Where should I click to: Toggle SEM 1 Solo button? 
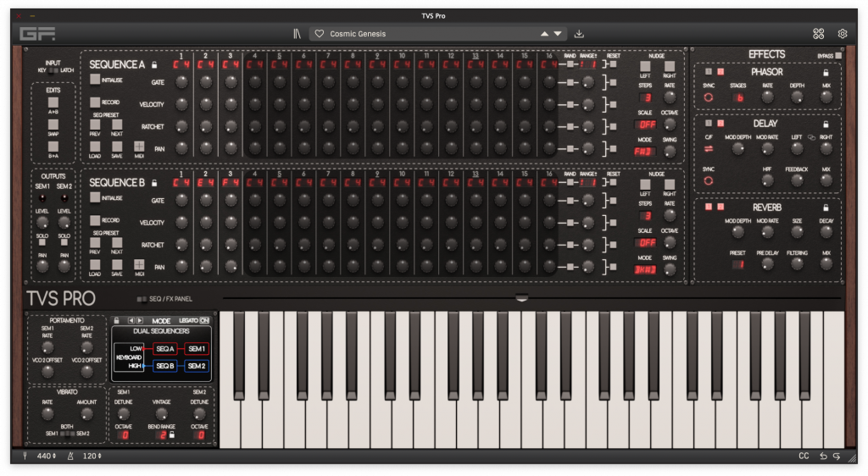(42, 242)
